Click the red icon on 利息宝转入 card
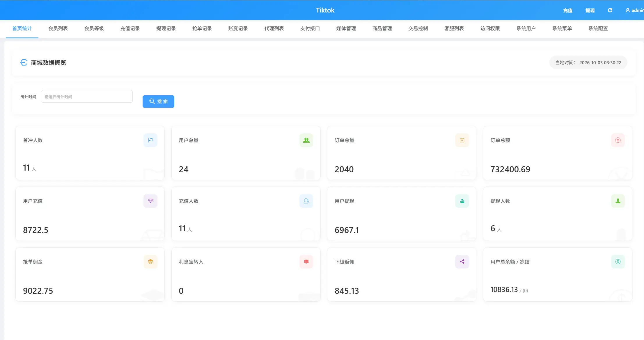 tap(306, 262)
